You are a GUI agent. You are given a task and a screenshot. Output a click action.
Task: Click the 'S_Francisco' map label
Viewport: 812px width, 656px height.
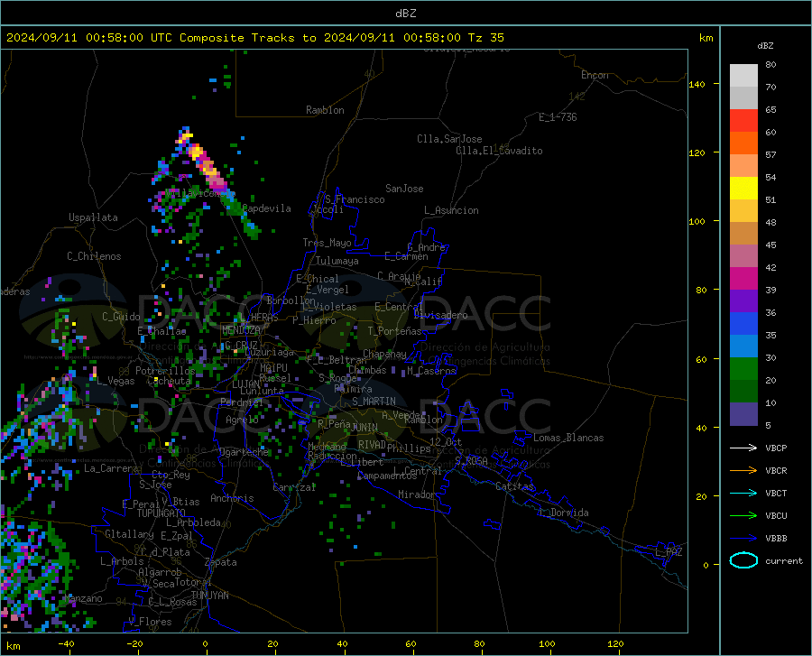click(355, 199)
